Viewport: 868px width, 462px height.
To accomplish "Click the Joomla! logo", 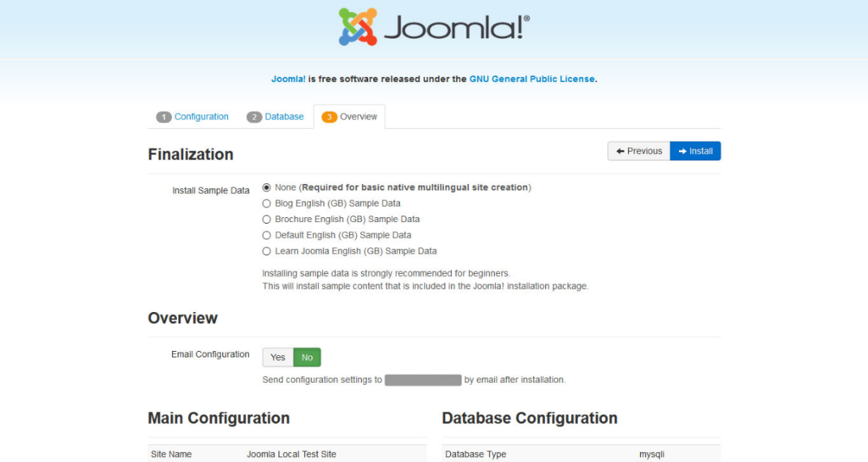I will click(x=434, y=27).
